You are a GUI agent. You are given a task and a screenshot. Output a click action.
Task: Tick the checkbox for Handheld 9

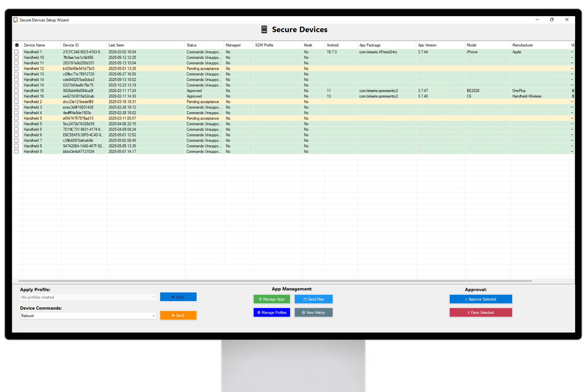[x=17, y=151]
